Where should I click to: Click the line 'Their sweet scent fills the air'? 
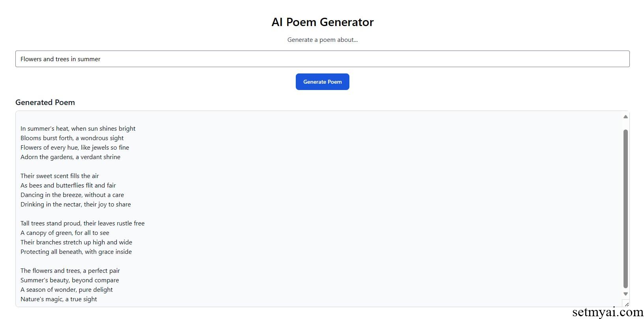tap(60, 176)
